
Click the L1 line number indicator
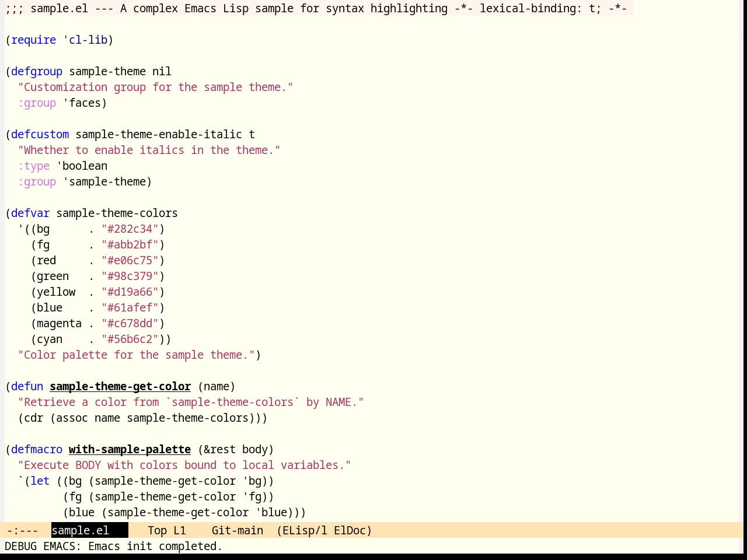tap(180, 530)
